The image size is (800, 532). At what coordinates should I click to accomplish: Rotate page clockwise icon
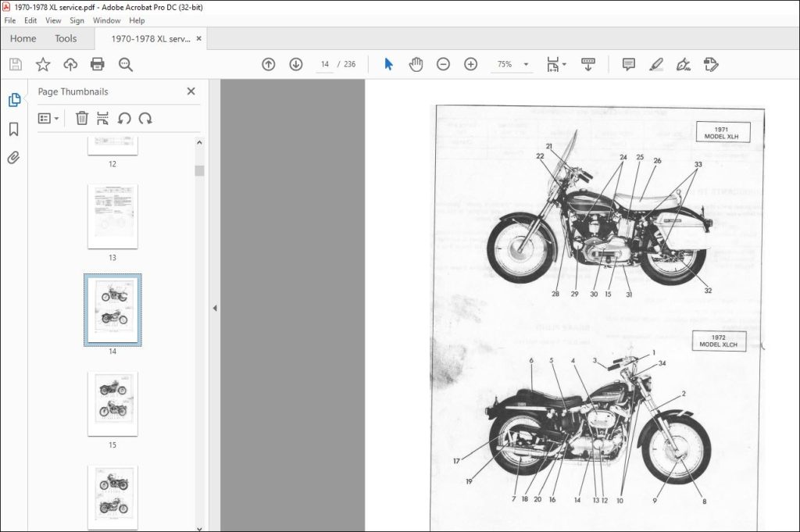click(145, 118)
